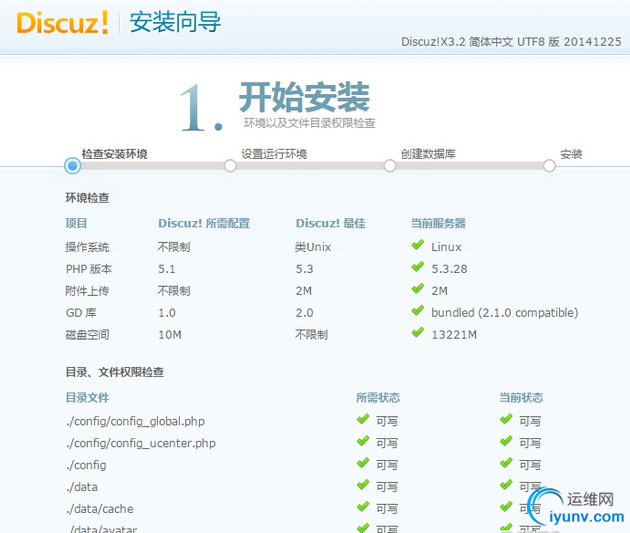630x533 pixels.
Task: Click the 项目 column header
Action: [x=76, y=223]
